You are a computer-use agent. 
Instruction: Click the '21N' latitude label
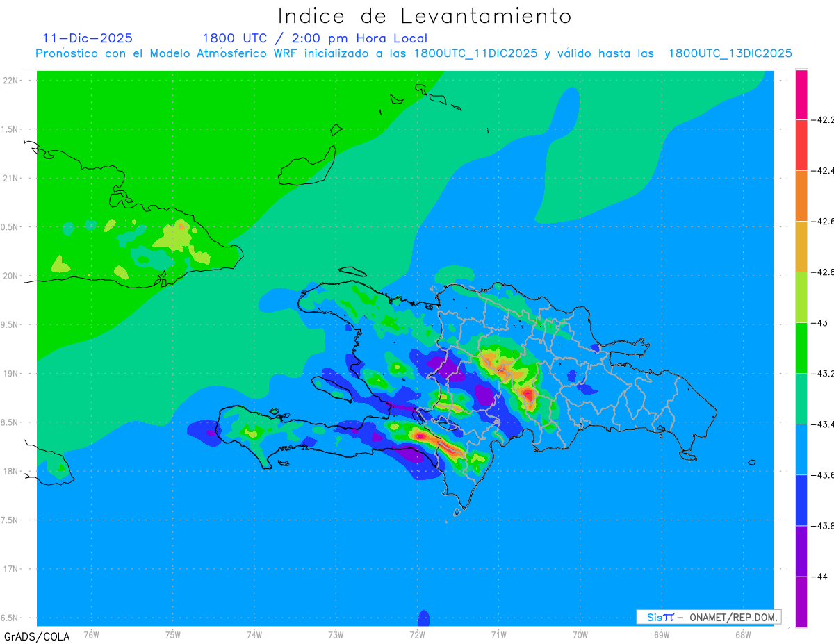point(12,178)
